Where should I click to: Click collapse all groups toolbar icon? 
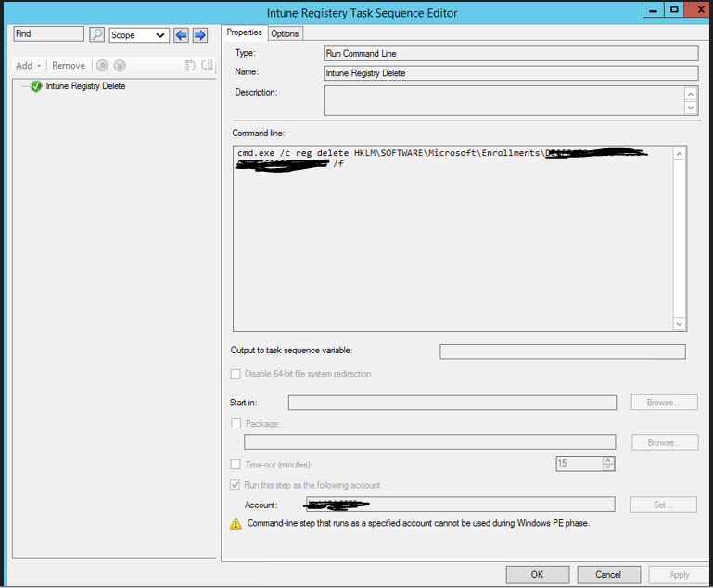click(207, 66)
